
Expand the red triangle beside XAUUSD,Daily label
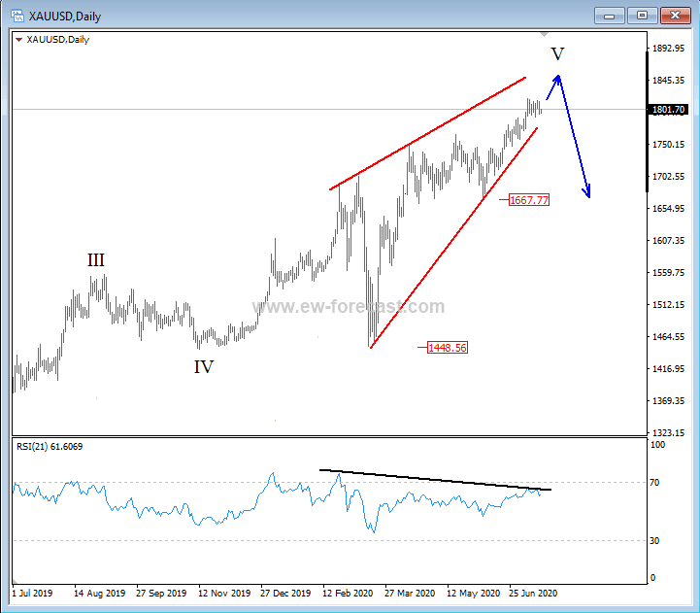18,40
